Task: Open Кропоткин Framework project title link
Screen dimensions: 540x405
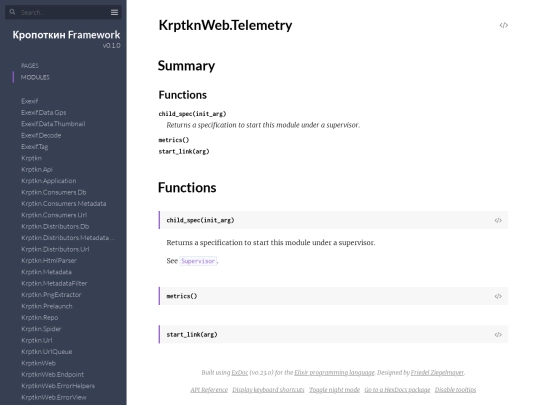Action: coord(66,35)
